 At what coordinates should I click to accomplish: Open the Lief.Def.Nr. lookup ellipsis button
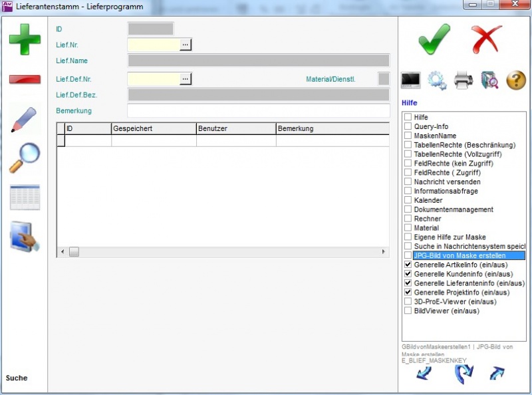(186, 79)
